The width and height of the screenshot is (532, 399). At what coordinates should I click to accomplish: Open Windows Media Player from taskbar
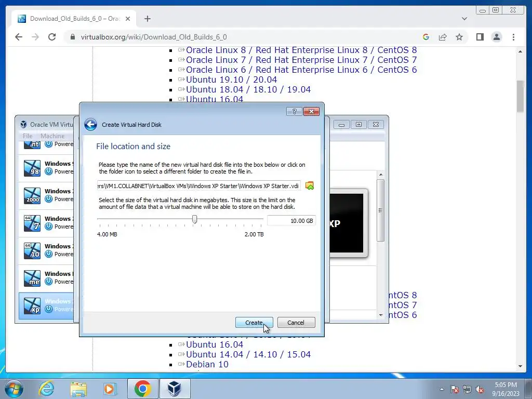[x=109, y=389]
